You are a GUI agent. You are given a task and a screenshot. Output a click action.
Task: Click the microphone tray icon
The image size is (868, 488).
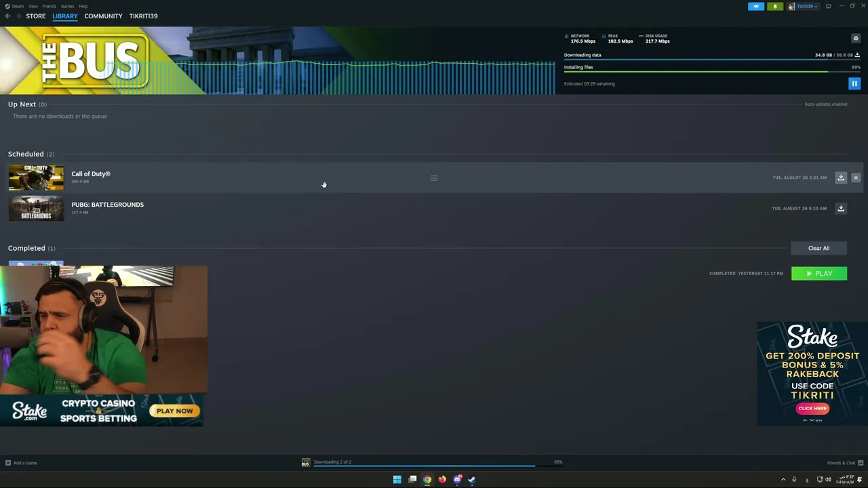point(794,479)
